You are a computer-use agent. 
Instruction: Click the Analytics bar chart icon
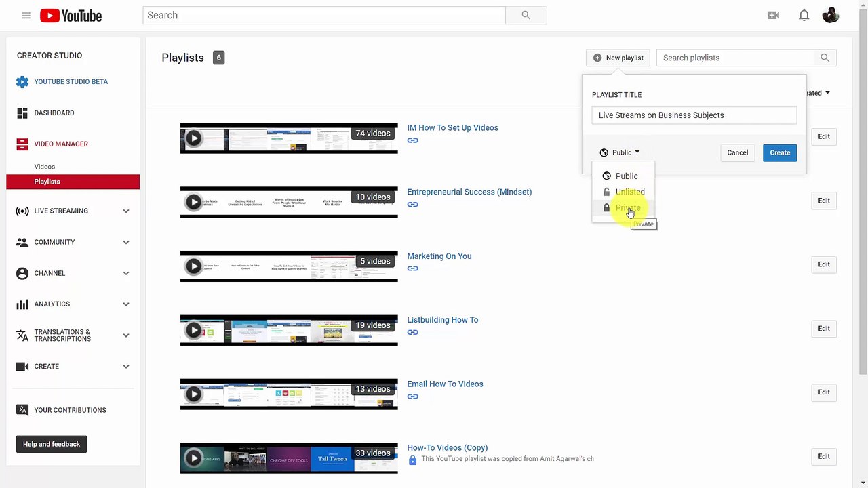[x=22, y=304]
